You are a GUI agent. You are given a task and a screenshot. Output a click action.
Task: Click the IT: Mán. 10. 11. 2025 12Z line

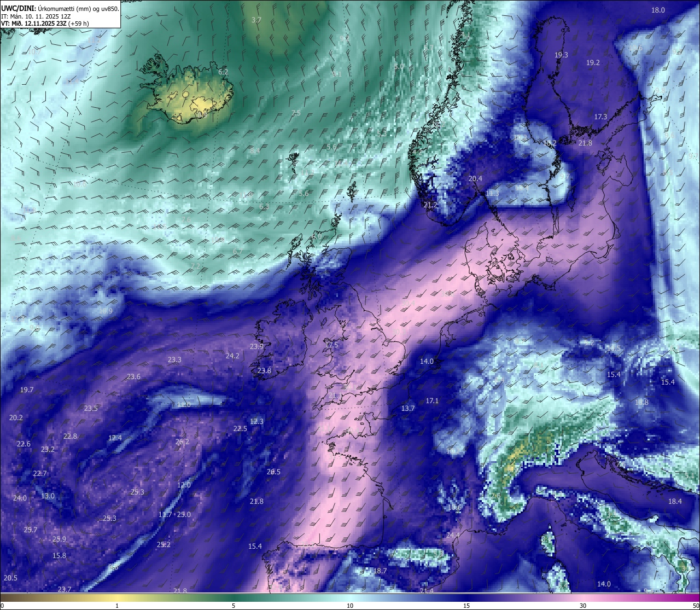click(x=36, y=16)
